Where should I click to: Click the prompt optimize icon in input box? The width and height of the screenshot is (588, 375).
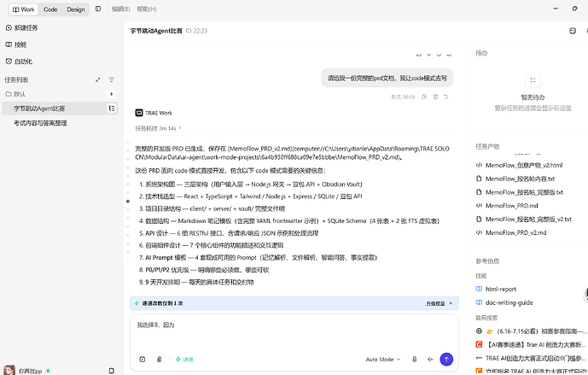[x=143, y=360]
